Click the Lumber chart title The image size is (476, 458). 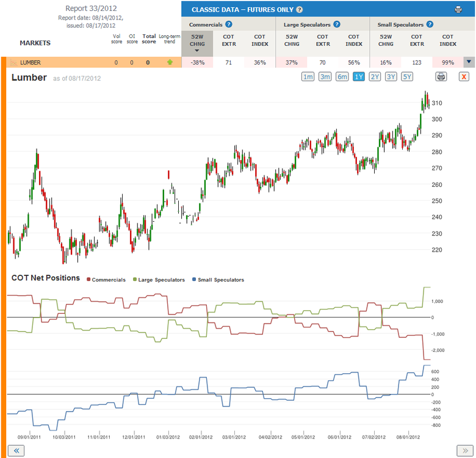coord(29,78)
